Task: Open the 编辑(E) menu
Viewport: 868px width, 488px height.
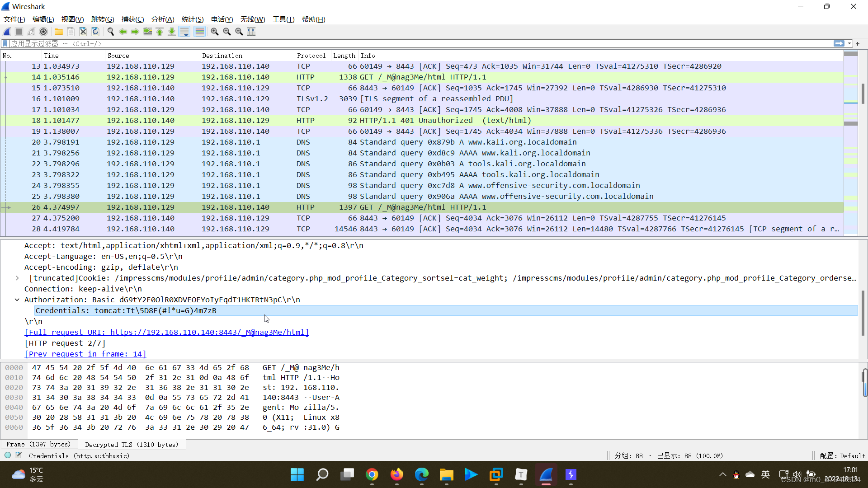Action: (43, 19)
